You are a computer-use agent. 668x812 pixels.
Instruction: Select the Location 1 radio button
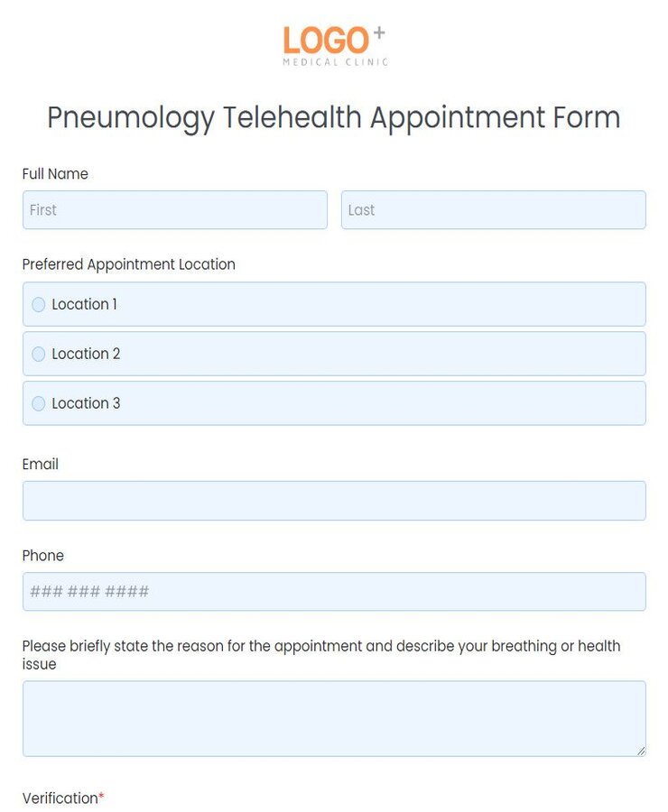click(x=38, y=304)
